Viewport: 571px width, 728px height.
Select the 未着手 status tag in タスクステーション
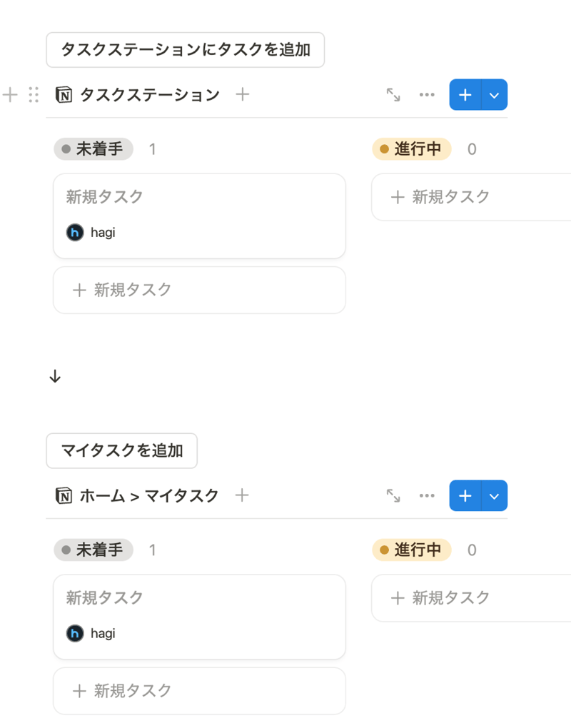coord(94,149)
